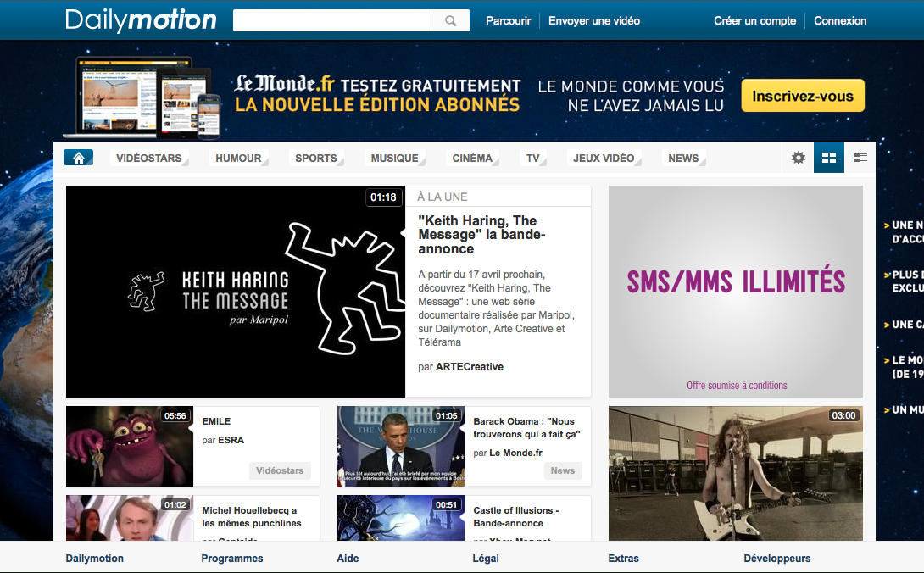The width and height of the screenshot is (924, 573).
Task: Click the Inscrivez-vous yellow button
Action: pos(803,96)
